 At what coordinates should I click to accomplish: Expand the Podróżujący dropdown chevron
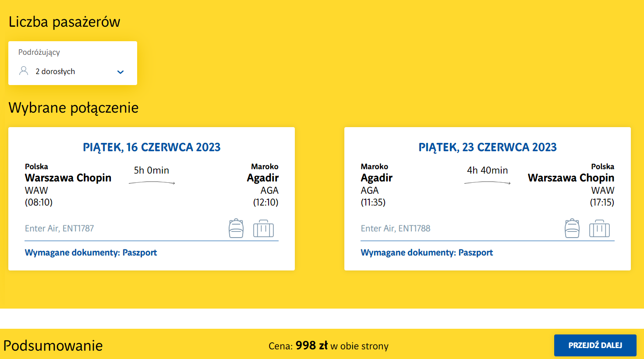tap(120, 72)
